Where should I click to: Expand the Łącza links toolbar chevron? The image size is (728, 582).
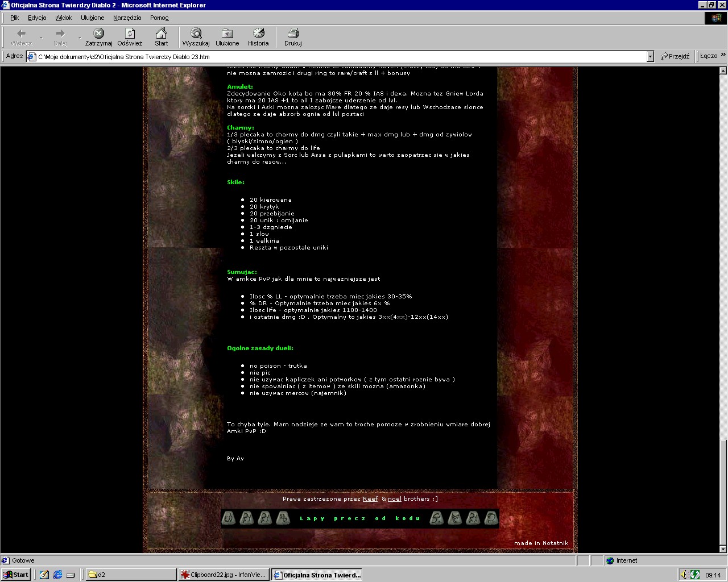(723, 56)
